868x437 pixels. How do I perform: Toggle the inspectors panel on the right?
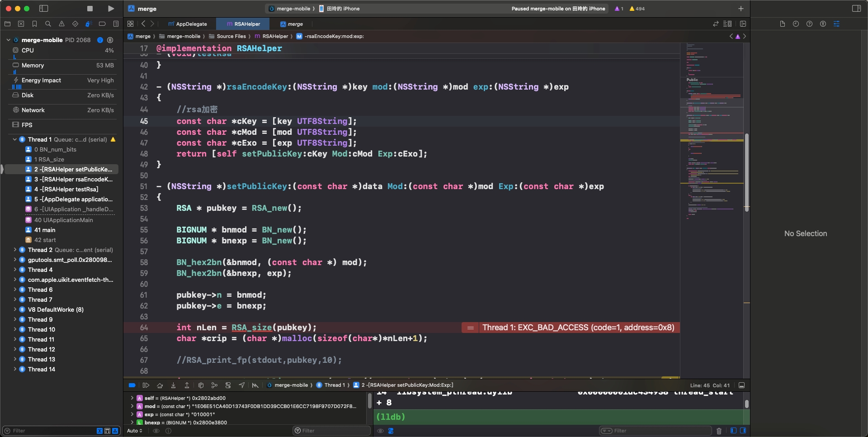[x=856, y=9]
